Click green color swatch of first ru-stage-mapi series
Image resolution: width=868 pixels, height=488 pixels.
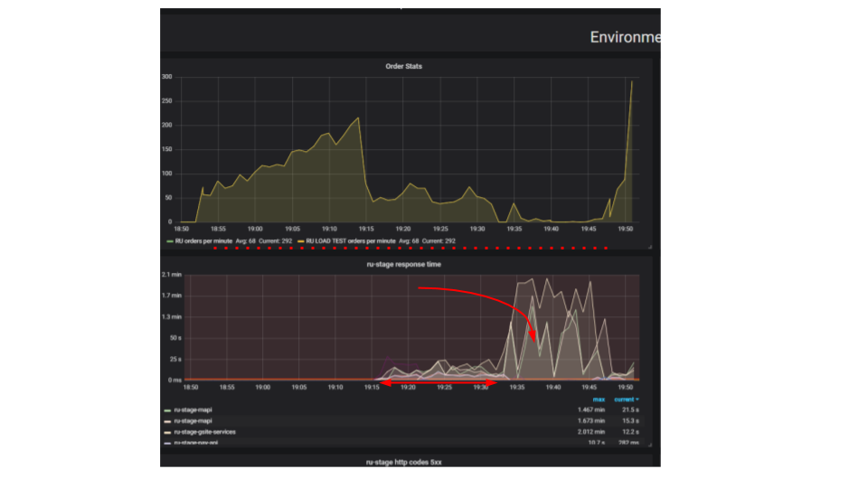pos(167,410)
